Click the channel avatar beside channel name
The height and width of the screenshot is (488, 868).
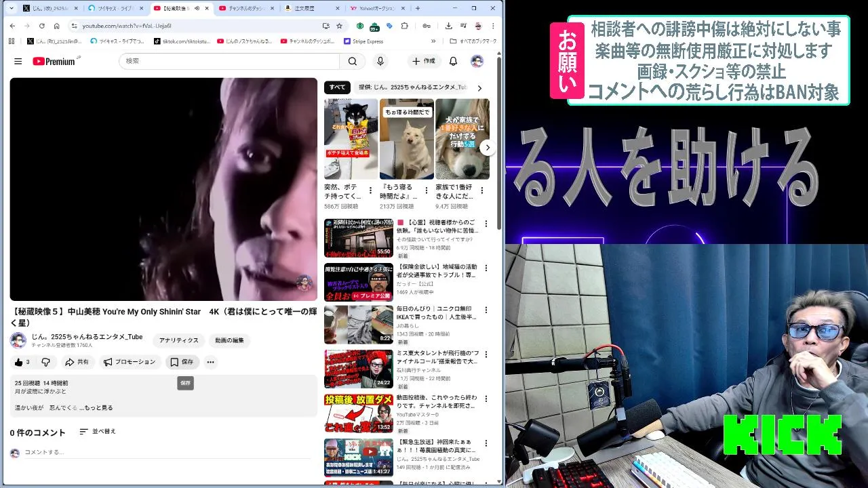point(18,340)
